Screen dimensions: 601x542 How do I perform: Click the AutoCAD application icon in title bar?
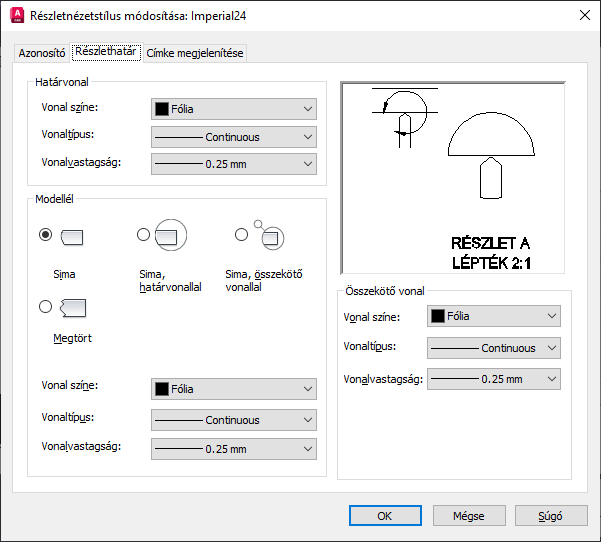[x=17, y=15]
